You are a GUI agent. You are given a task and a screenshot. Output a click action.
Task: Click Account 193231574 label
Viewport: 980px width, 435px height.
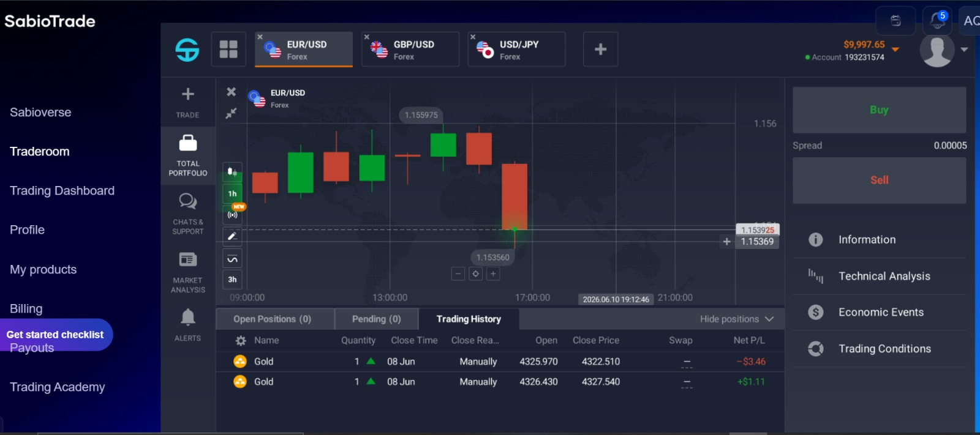pos(848,58)
